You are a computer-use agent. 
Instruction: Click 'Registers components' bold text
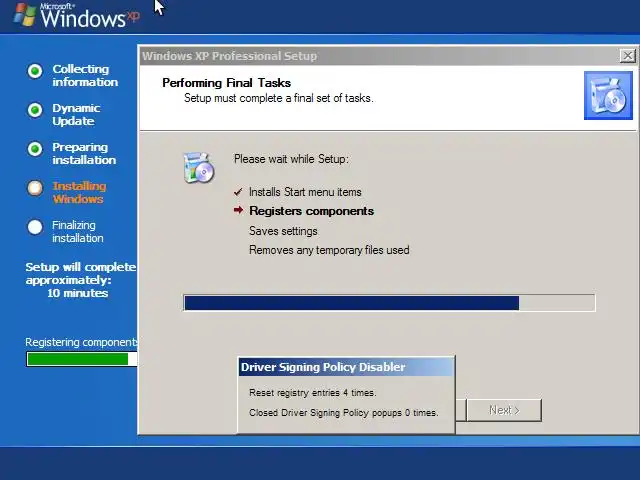coord(311,211)
